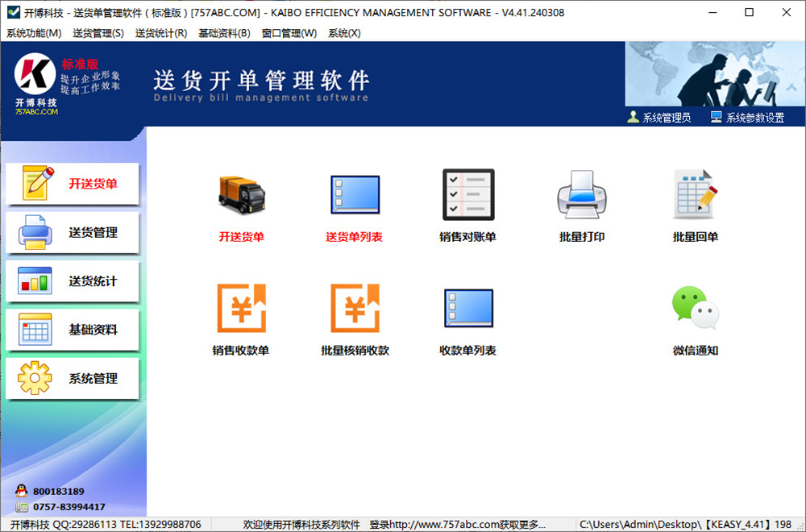Click the 系统参数设置 link

[x=755, y=118]
